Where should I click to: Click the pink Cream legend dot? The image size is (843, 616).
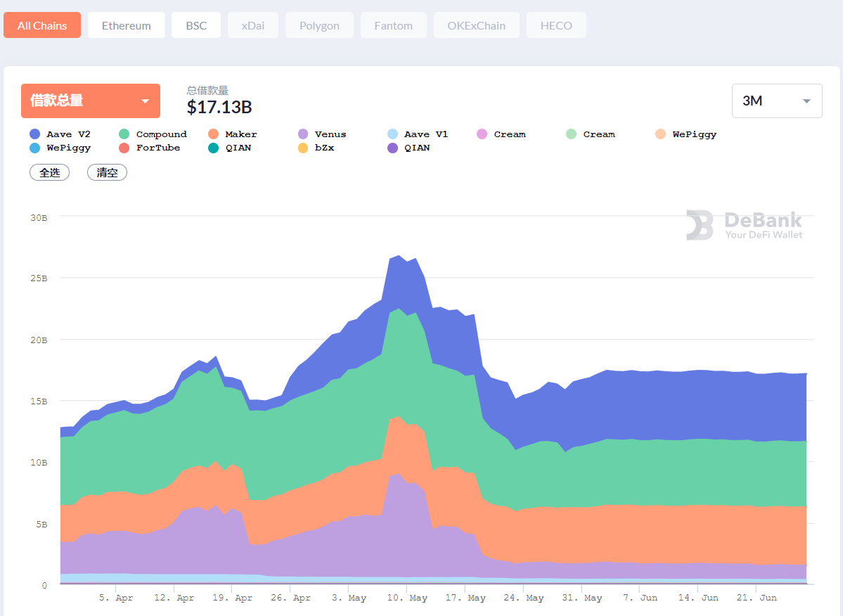click(x=482, y=134)
